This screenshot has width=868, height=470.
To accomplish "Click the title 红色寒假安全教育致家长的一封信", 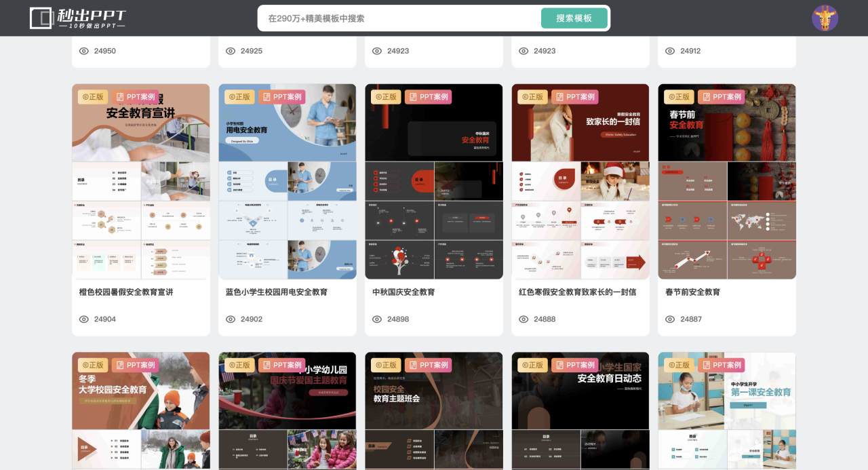I will point(578,292).
